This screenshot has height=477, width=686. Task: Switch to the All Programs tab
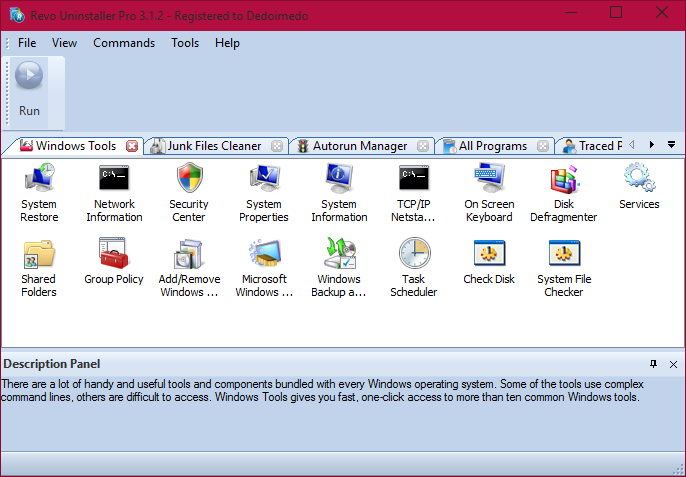click(x=493, y=146)
